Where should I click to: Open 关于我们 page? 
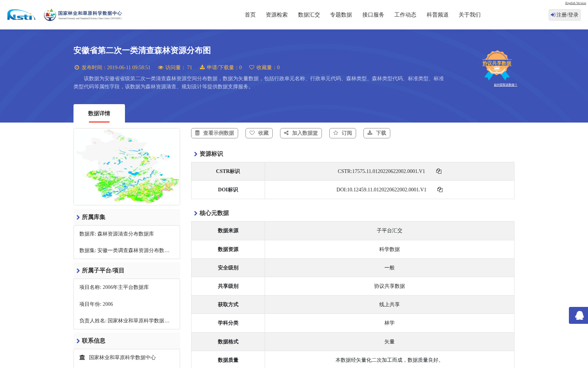tap(470, 15)
